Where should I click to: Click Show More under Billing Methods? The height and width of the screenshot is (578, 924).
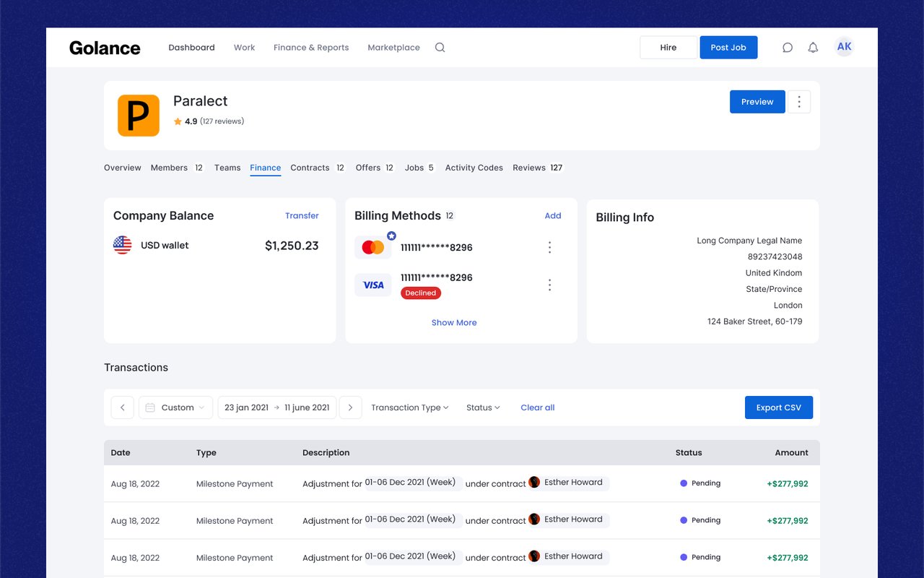(454, 323)
